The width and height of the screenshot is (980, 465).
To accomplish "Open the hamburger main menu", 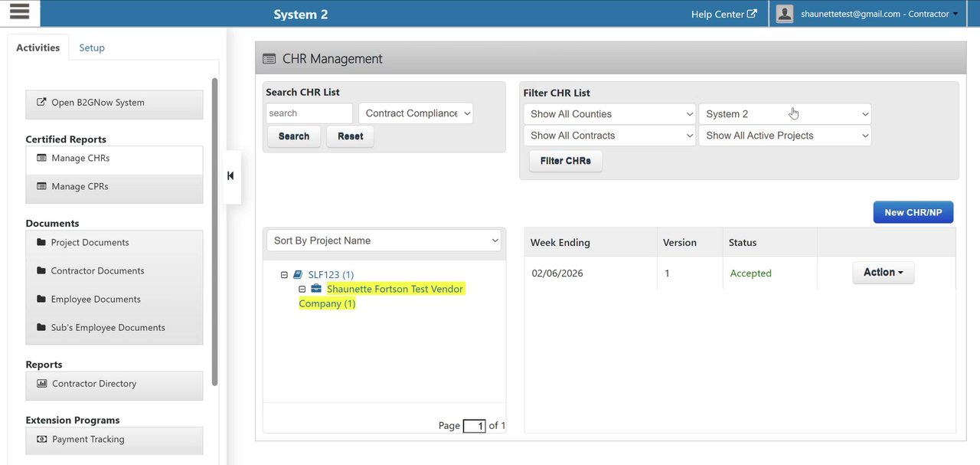I will pos(20,11).
